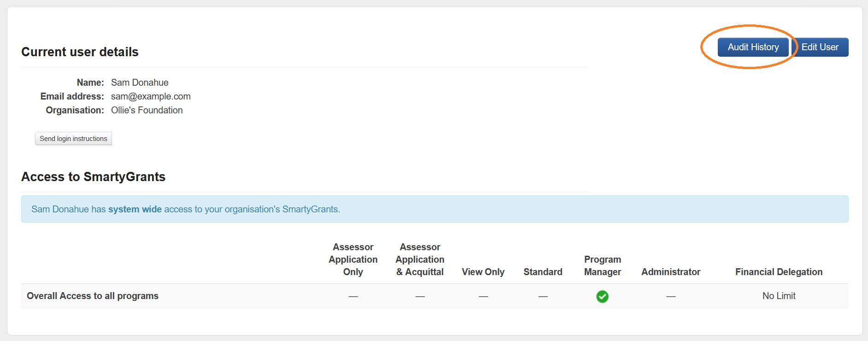Click the No Limit financial delegation value
This screenshot has width=868, height=341.
779,296
